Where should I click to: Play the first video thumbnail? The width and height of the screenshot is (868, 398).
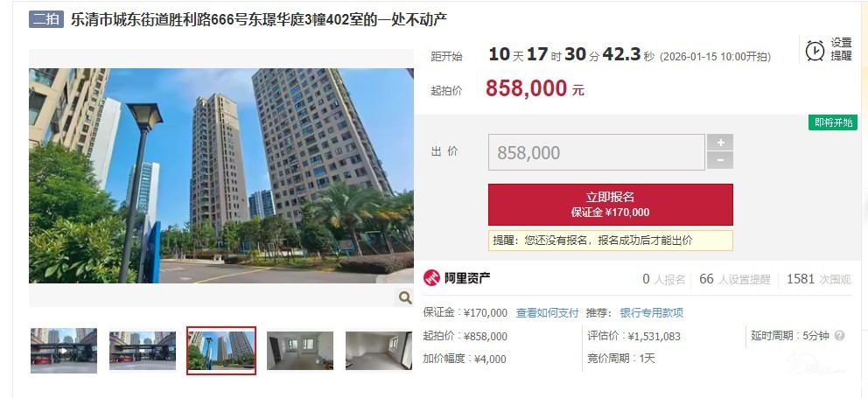64,351
